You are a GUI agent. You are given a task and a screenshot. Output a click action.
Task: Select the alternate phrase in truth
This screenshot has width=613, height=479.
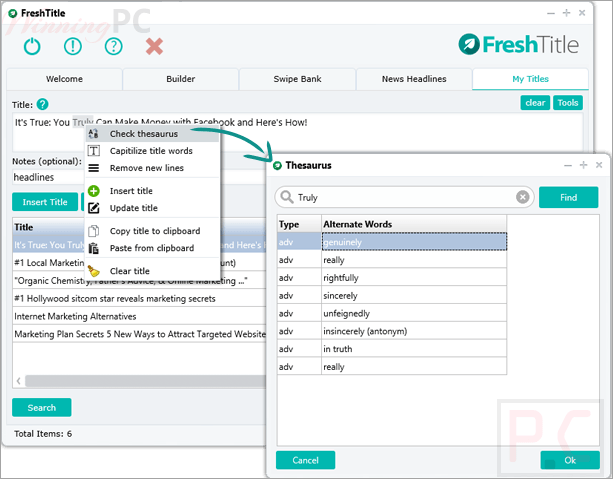[x=414, y=349]
